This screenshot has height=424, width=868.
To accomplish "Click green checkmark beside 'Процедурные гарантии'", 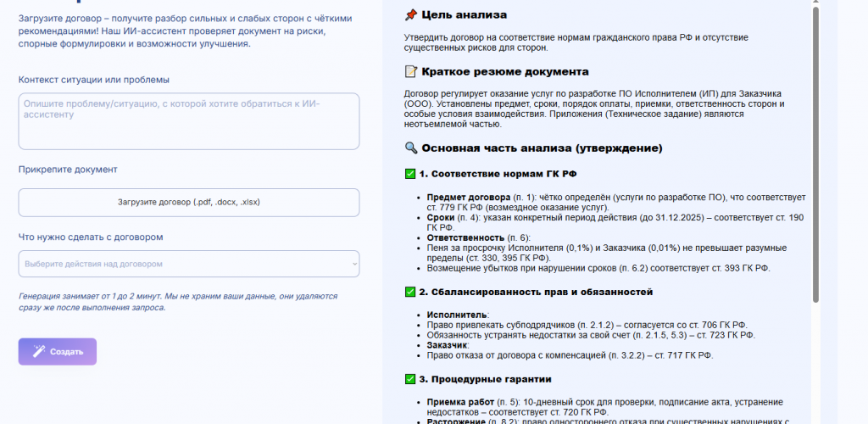I will coord(410,379).
